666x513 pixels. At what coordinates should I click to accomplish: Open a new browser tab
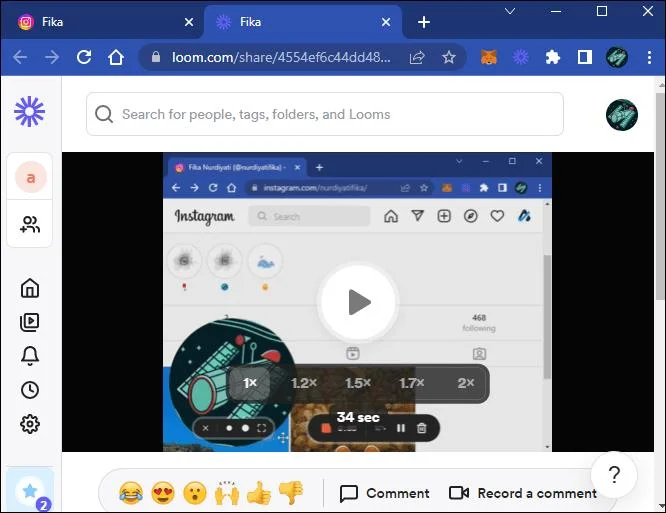[x=424, y=22]
